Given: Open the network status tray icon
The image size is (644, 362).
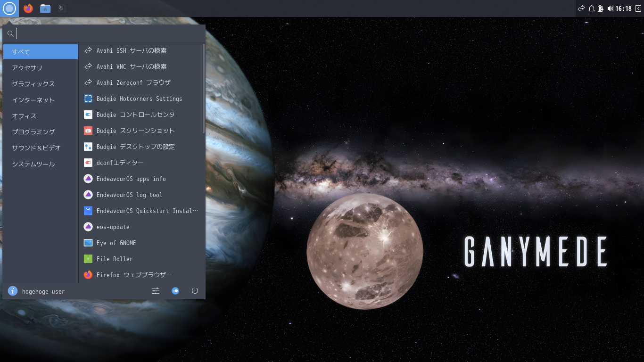Looking at the screenshot, I should click(581, 8).
